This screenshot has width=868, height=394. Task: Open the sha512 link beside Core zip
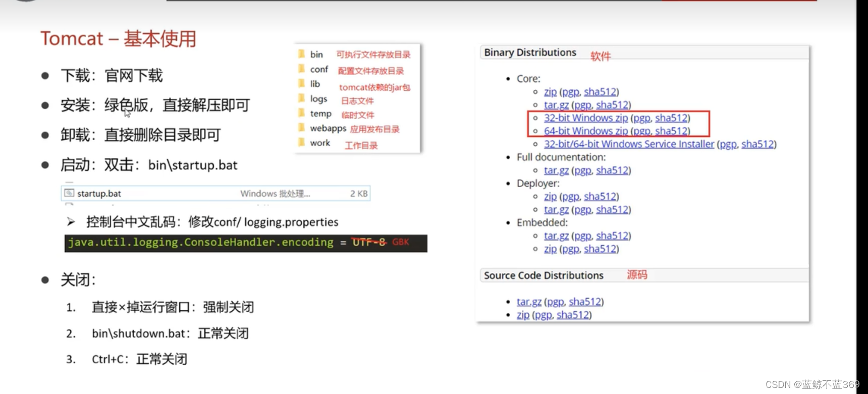pos(600,92)
